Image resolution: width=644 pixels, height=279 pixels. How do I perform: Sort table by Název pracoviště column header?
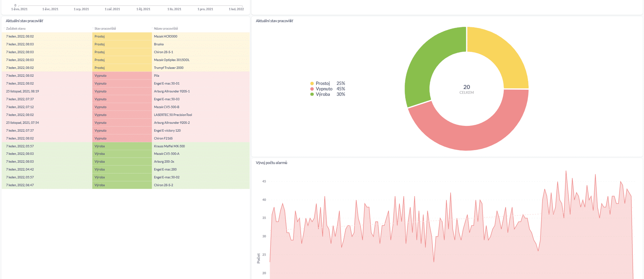pos(166,29)
